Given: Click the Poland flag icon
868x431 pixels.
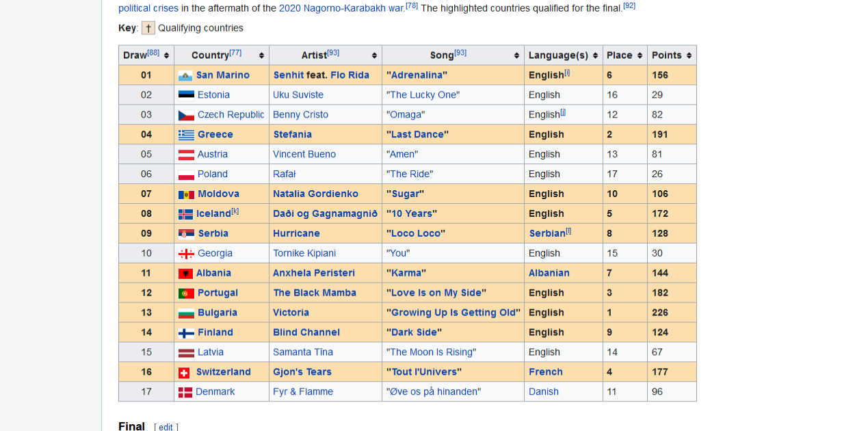Looking at the screenshot, I should pyautogui.click(x=186, y=174).
